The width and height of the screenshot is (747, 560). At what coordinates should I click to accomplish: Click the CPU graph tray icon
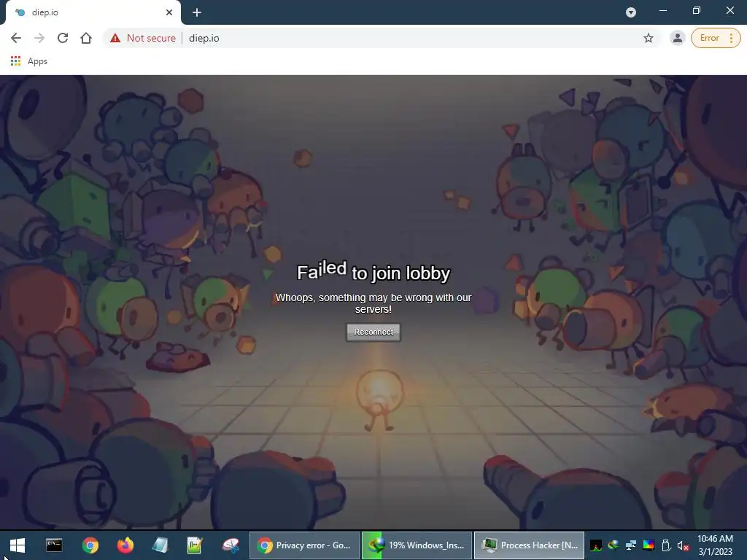(595, 545)
